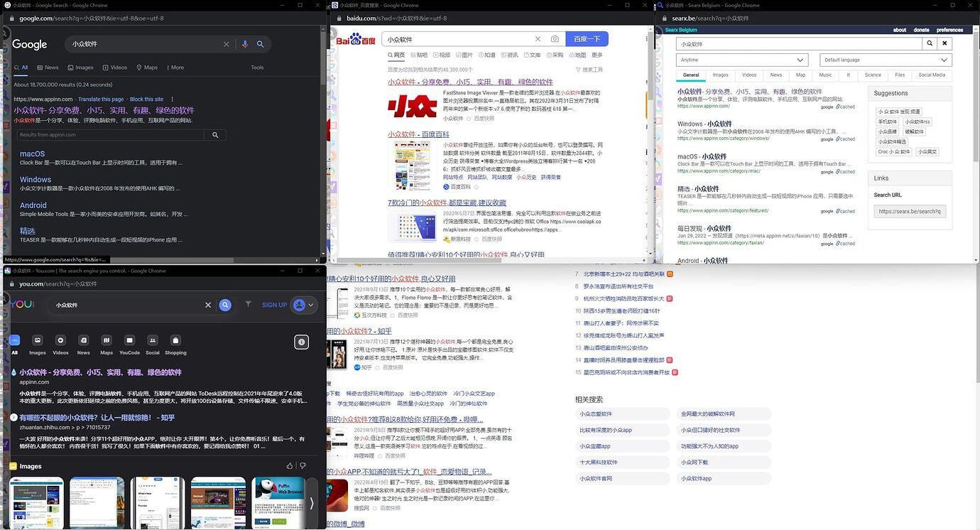The height and width of the screenshot is (530, 980).
Task: Click the Results from appinn.com input field
Action: (x=110, y=134)
